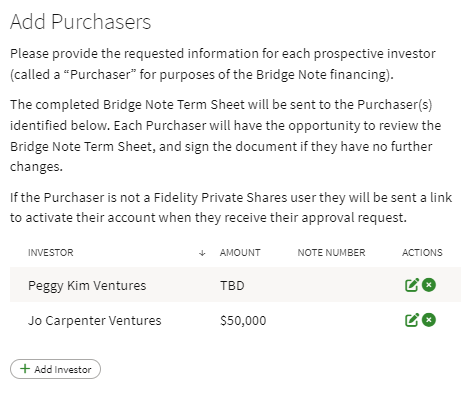461x393 pixels.
Task: Select the Jo Carpenter Ventures investor name
Action: (x=95, y=321)
